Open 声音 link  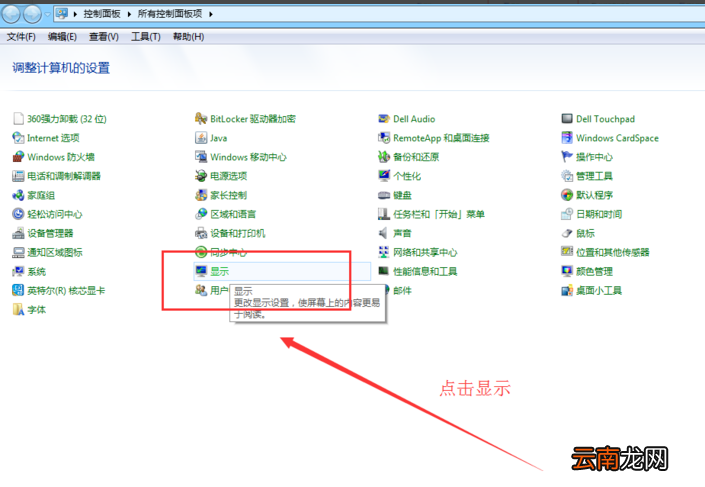[x=402, y=233]
